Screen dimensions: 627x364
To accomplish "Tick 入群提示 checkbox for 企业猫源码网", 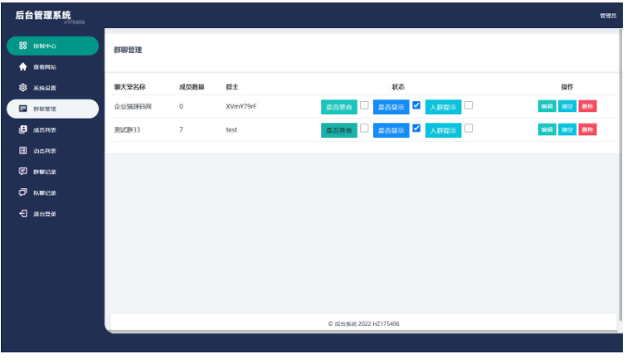I will pos(469,105).
